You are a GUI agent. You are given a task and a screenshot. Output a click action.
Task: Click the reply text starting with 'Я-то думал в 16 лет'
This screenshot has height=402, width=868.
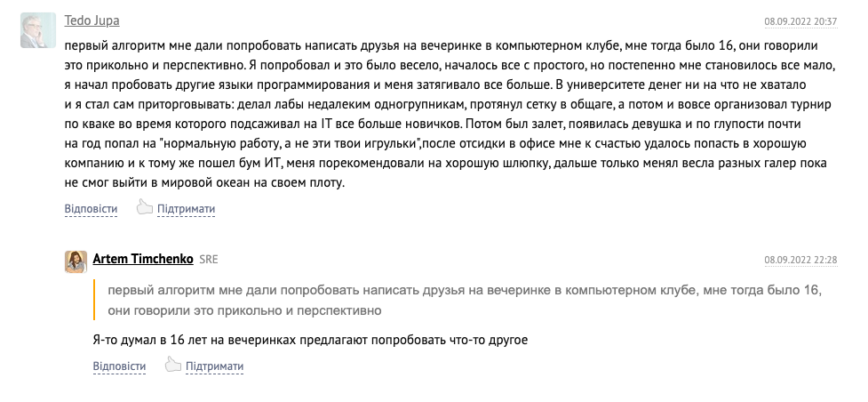[310, 340]
